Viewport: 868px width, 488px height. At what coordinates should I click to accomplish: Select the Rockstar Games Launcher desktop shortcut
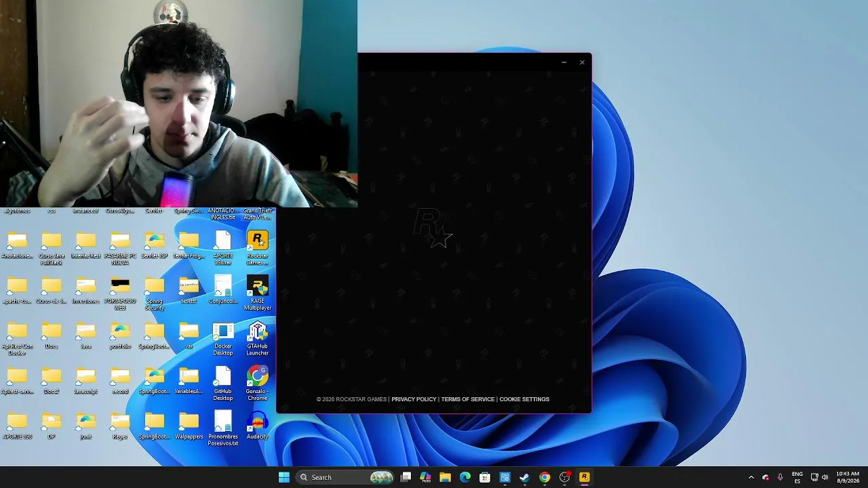point(258,248)
